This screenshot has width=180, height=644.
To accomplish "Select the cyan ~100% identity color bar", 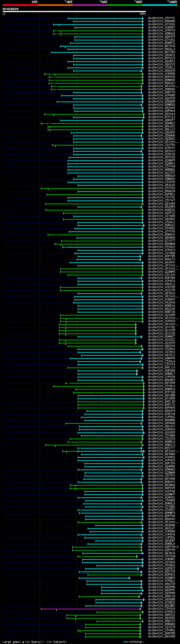I will (x=160, y=5).
